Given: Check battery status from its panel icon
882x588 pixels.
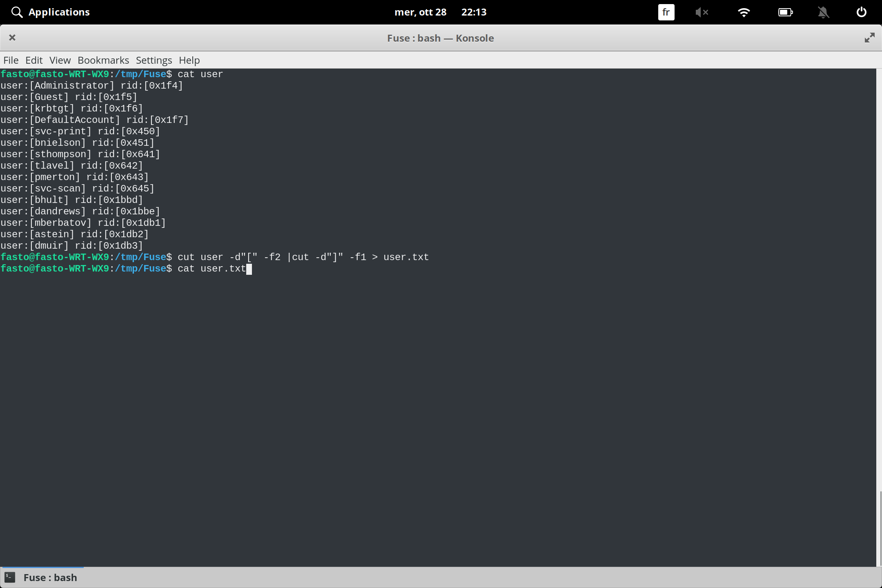Looking at the screenshot, I should coord(786,12).
